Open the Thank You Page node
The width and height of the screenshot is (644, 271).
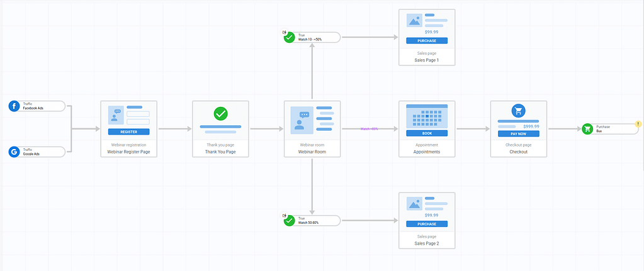point(220,129)
